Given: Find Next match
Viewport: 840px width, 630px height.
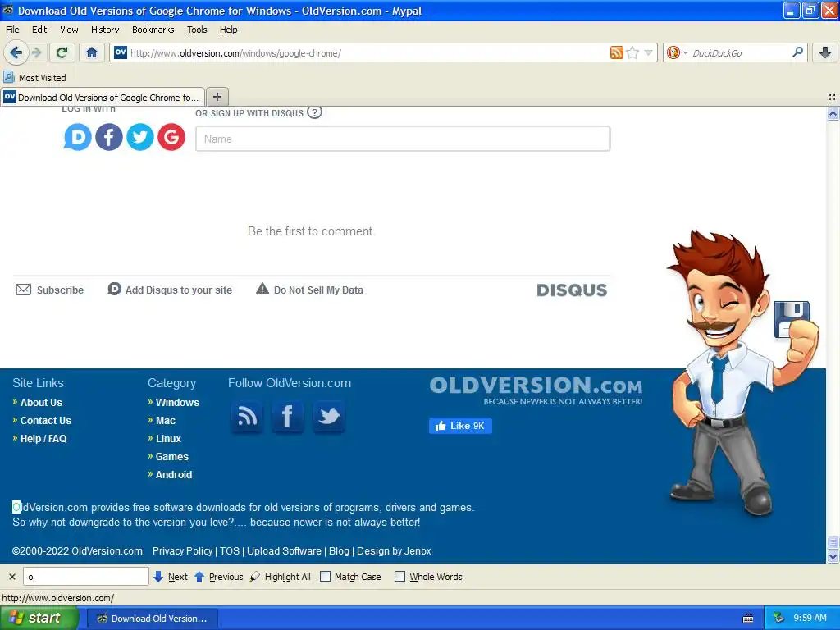Looking at the screenshot, I should coord(171,577).
